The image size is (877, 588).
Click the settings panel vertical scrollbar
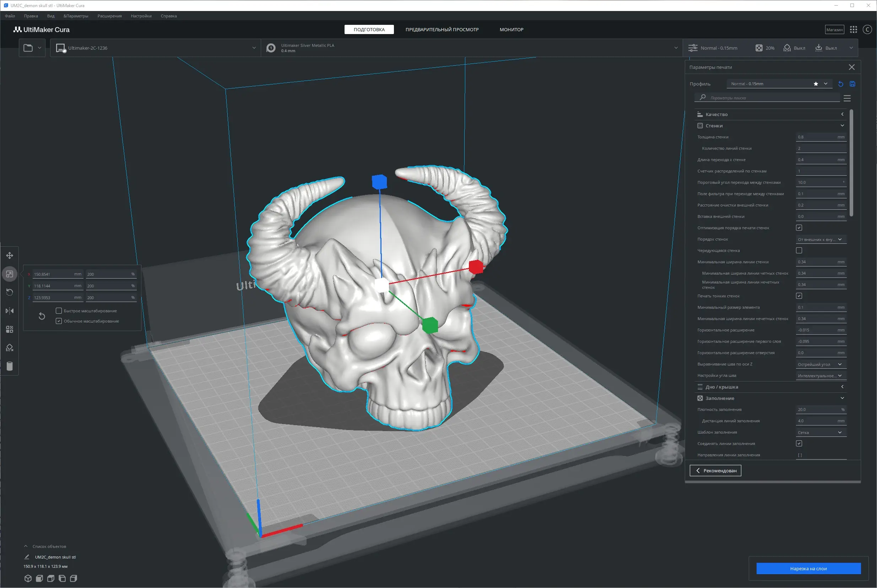(851, 163)
